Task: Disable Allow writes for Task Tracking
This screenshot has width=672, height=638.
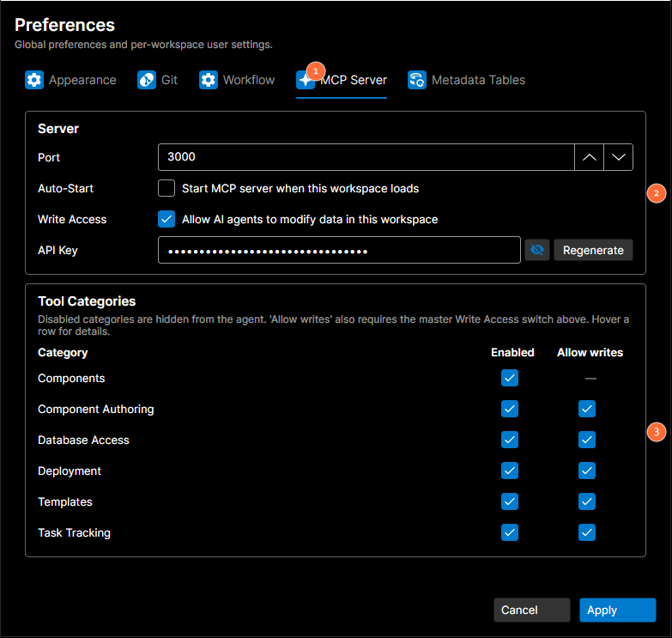Action: tap(587, 532)
